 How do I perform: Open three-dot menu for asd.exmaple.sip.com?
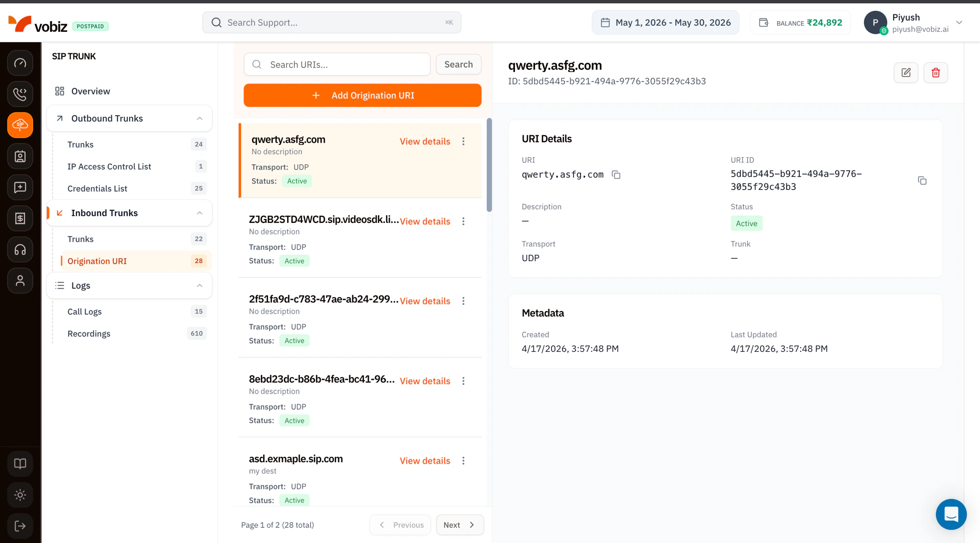point(464,461)
